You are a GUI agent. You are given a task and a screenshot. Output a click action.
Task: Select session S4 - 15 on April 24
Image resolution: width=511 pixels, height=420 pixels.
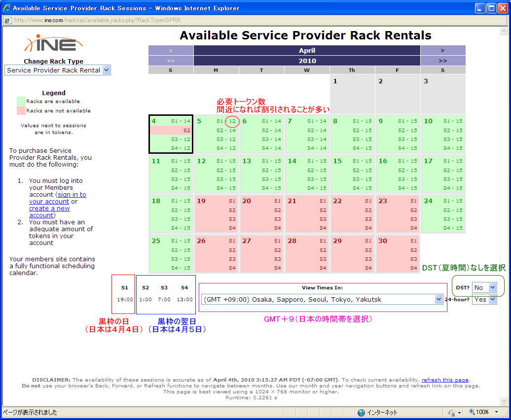point(453,228)
